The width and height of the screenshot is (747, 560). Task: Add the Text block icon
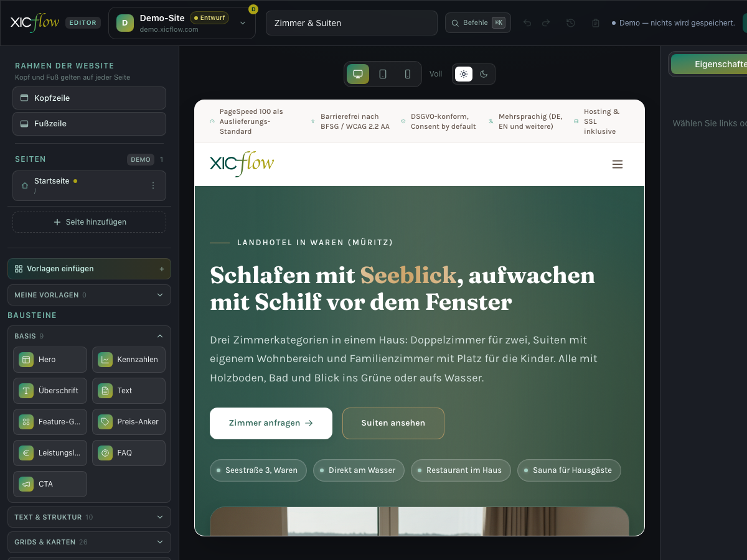(105, 391)
